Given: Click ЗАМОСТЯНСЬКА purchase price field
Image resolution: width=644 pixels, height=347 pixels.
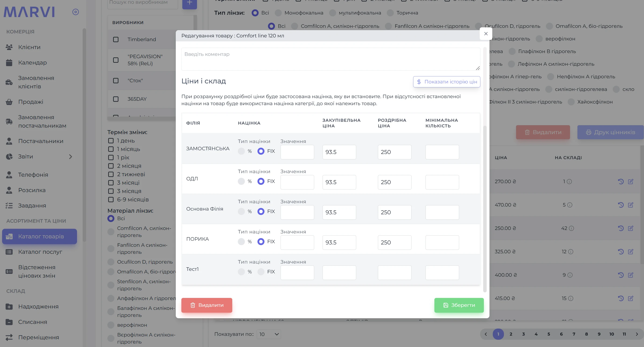Looking at the screenshot, I should [x=339, y=152].
